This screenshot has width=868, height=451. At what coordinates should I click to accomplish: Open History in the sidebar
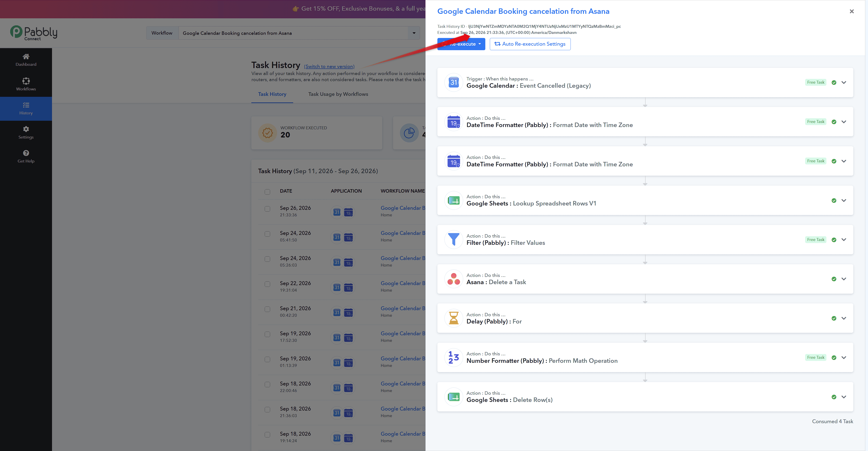[x=26, y=109]
